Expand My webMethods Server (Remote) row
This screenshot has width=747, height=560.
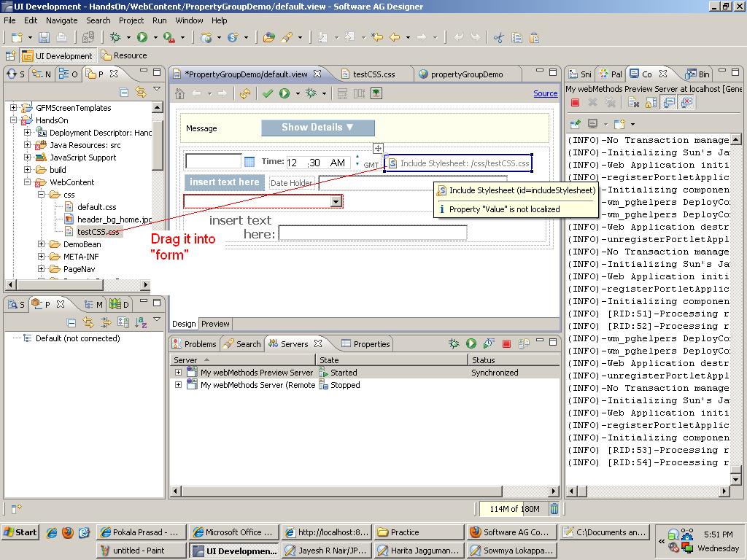coord(178,384)
